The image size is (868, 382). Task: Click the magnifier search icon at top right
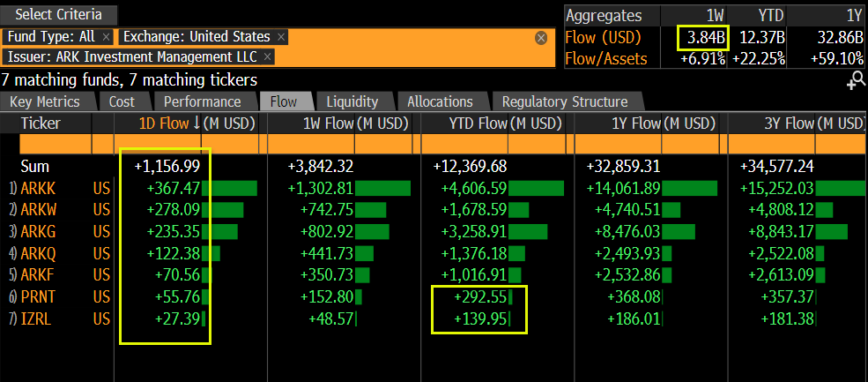855,81
